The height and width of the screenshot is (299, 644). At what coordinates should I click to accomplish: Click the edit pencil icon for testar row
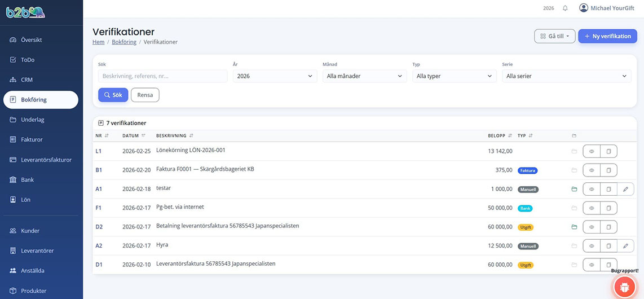[x=625, y=189]
